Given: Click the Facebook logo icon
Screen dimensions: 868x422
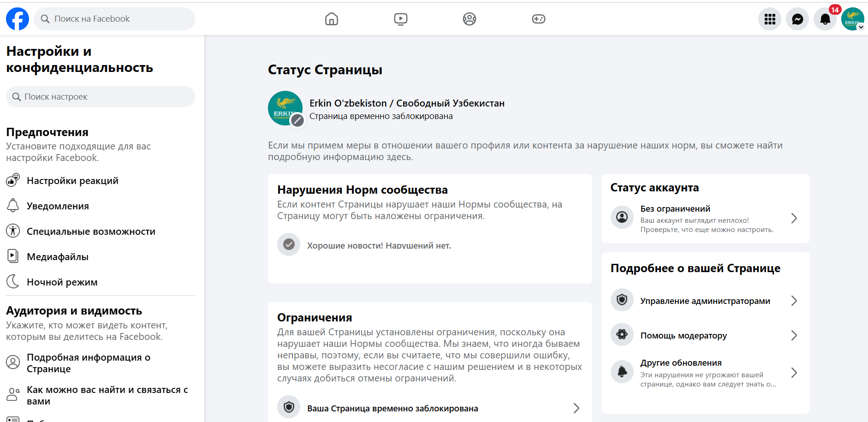Looking at the screenshot, I should click(18, 19).
